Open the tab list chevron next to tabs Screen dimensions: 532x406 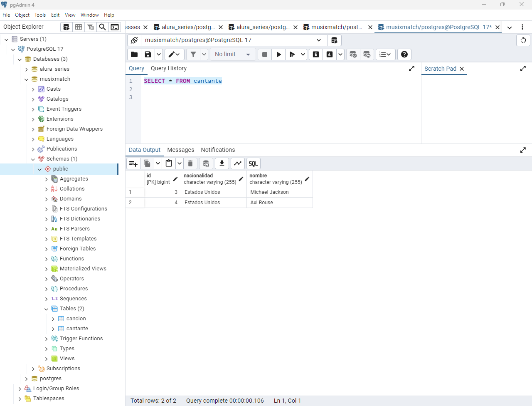(x=510, y=27)
